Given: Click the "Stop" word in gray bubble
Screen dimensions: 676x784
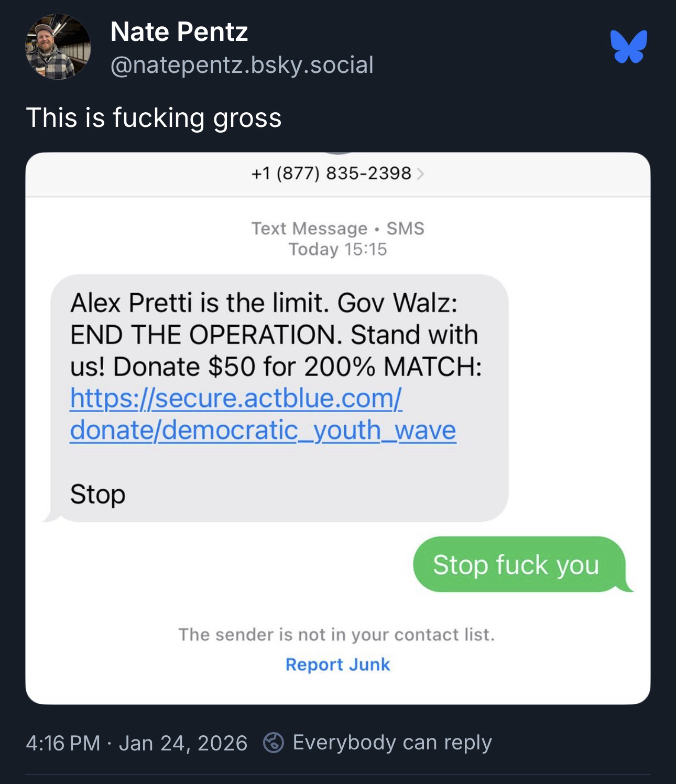Looking at the screenshot, I should (x=98, y=494).
